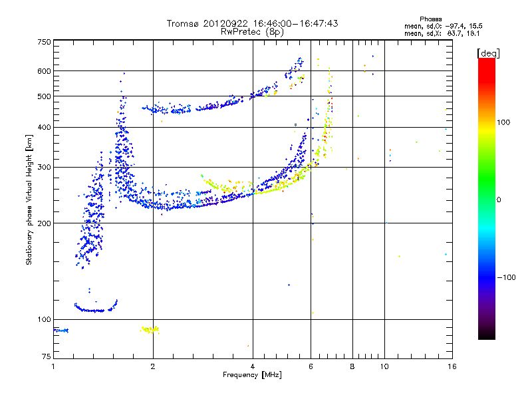
Task: Click the colorbar tick label '-100'
Action: (506, 277)
